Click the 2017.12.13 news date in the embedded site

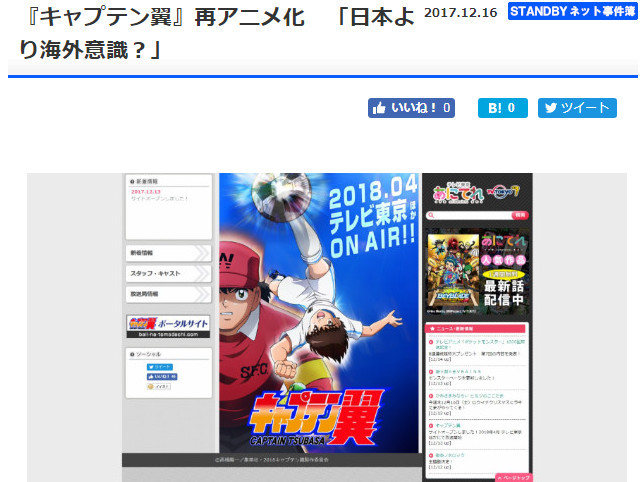(x=146, y=192)
